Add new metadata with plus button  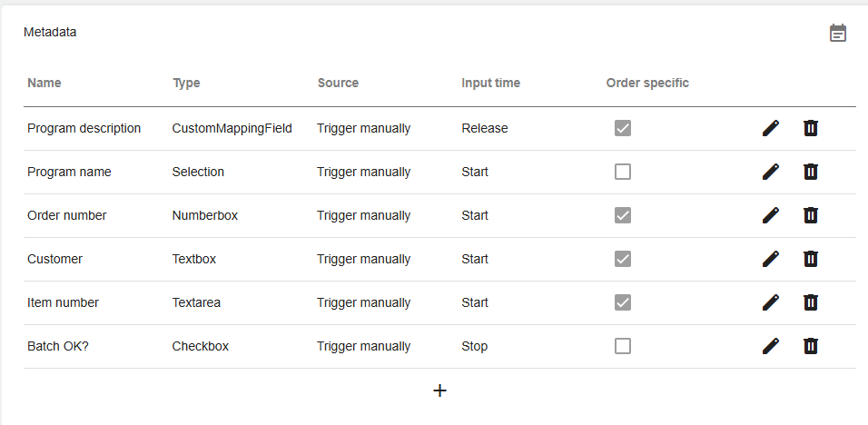click(x=439, y=390)
